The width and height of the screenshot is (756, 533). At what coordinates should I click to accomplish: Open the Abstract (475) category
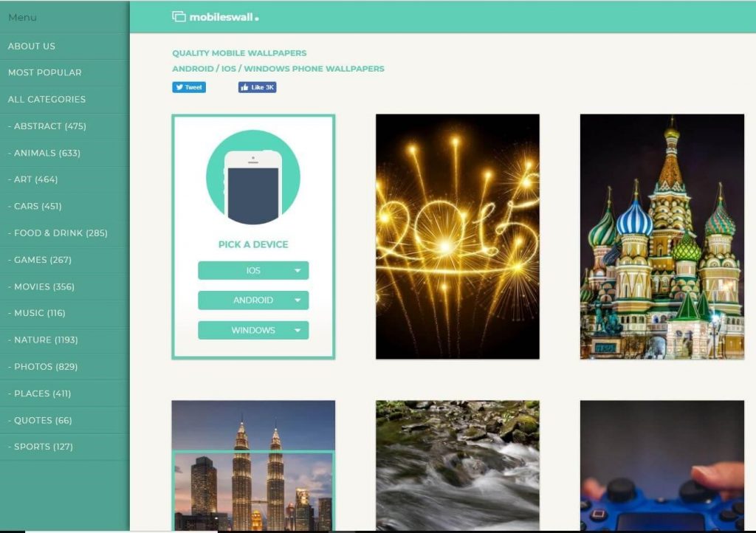coord(65,126)
